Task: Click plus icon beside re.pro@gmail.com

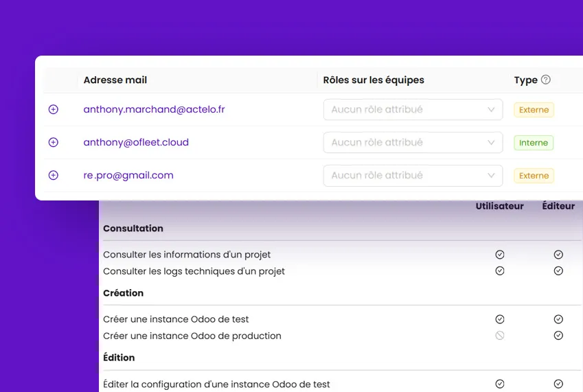Action: (x=54, y=176)
